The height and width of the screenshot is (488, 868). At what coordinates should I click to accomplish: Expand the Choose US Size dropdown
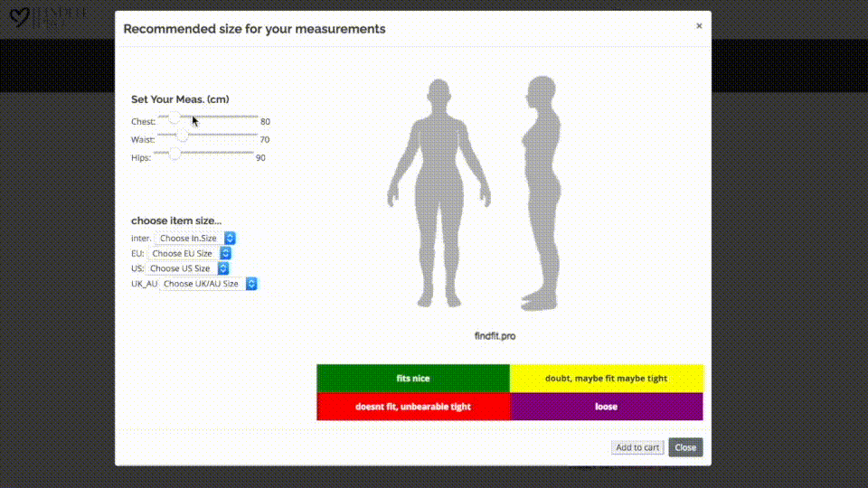pyautogui.click(x=186, y=268)
